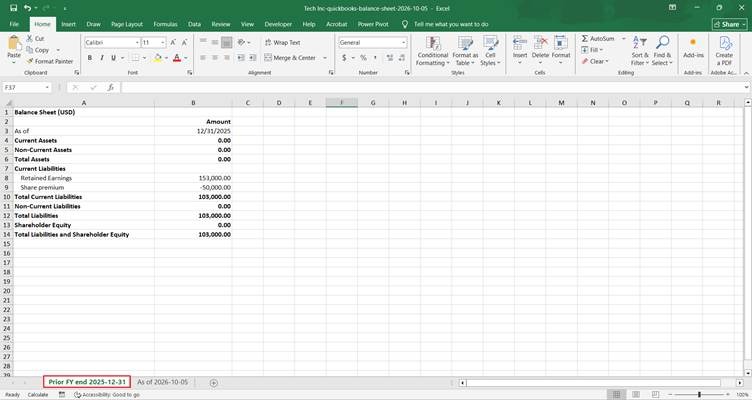Switch to the Formulas ribbon tab

(x=165, y=24)
